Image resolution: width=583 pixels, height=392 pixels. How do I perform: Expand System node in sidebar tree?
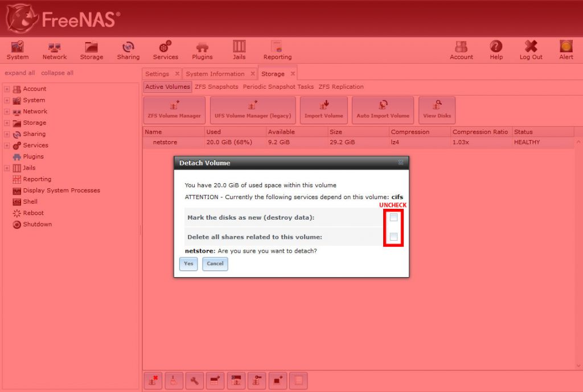point(7,100)
